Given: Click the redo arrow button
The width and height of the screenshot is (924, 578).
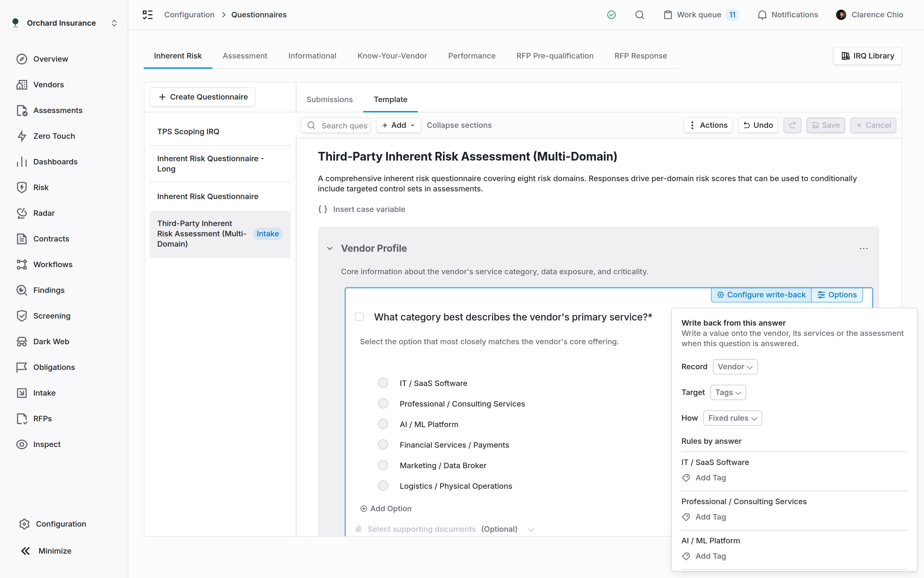Looking at the screenshot, I should [792, 125].
